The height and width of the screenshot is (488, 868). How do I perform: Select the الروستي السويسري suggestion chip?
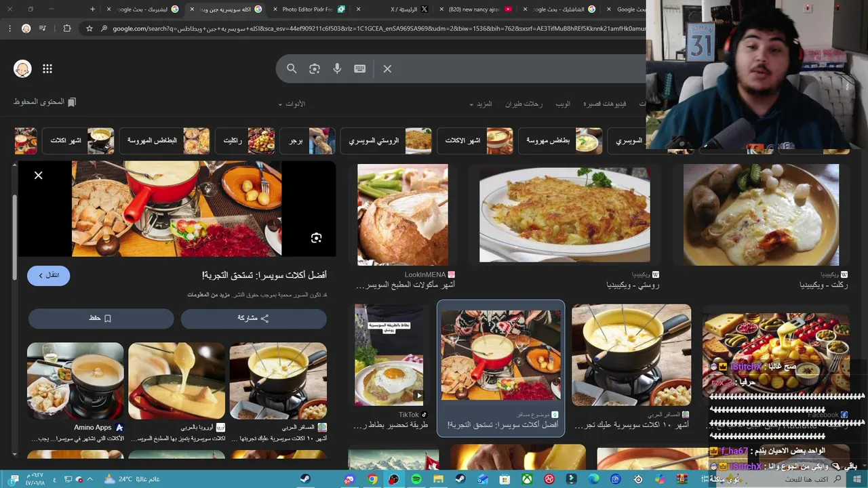coord(387,141)
